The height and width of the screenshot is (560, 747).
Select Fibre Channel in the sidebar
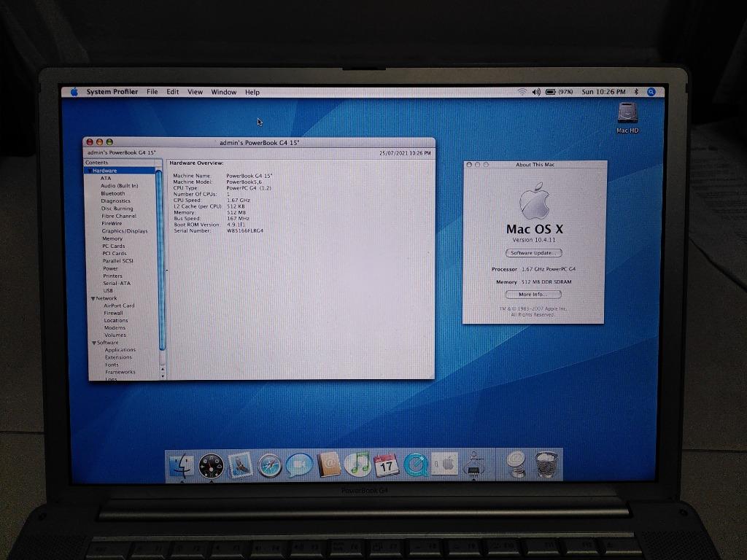tap(119, 216)
